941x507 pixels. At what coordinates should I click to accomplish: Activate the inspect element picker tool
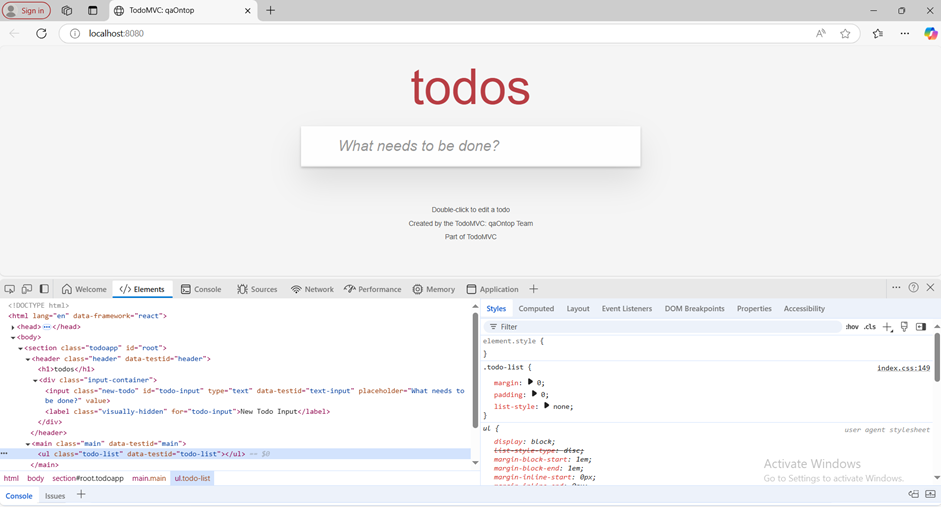click(10, 289)
